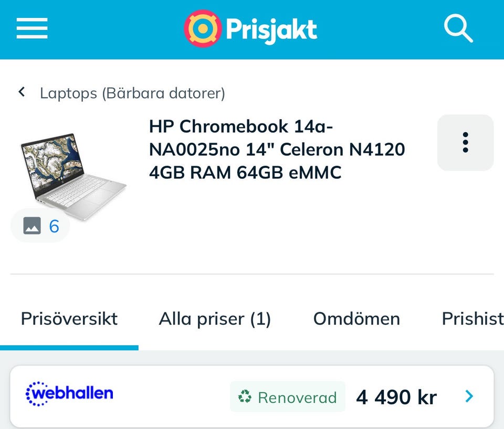Open the Omdömen tab
Screen dimensions: 504x429
point(356,319)
